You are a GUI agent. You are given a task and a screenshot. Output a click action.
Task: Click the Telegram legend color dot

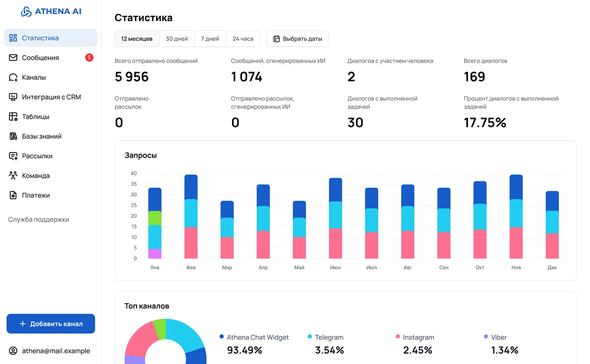click(x=310, y=337)
